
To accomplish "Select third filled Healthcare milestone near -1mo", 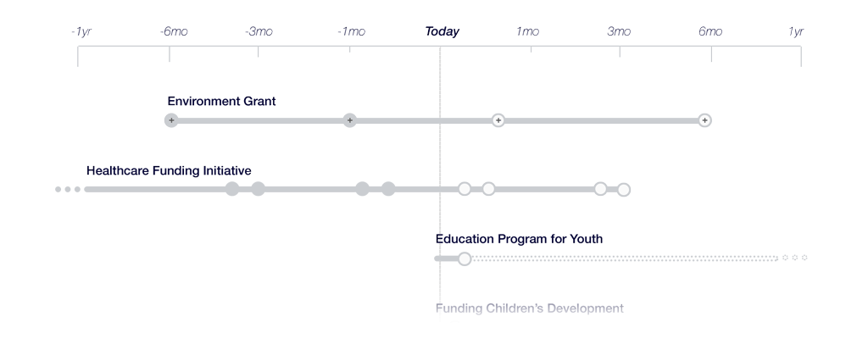I will coord(362,189).
